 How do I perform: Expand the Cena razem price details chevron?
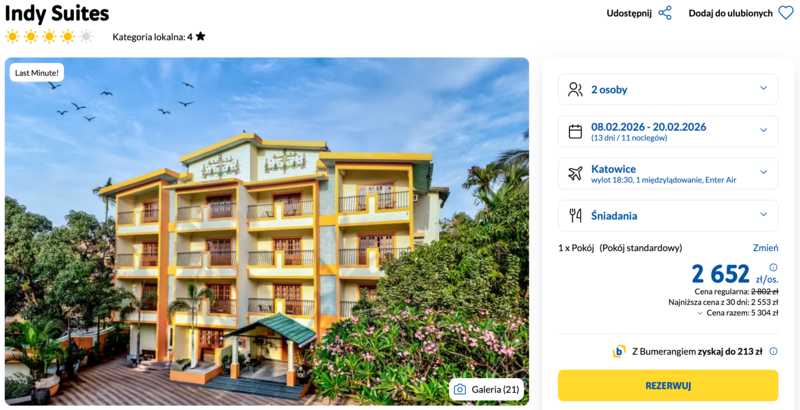699,313
